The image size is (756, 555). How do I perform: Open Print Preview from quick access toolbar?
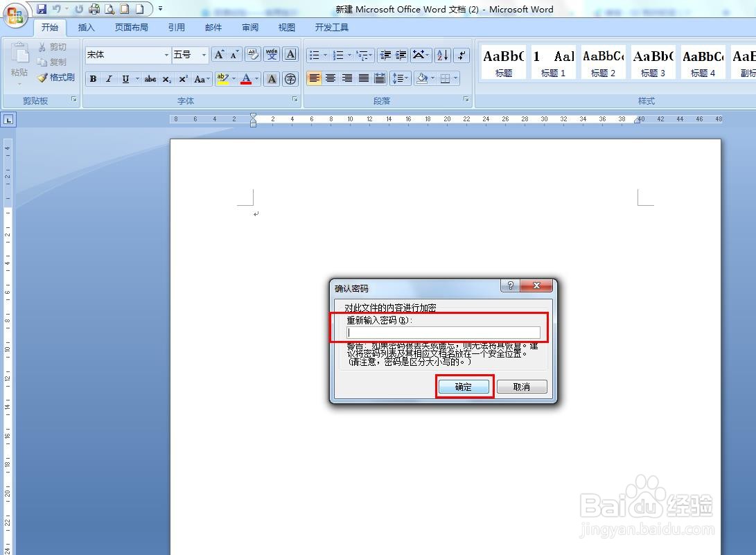109,8
